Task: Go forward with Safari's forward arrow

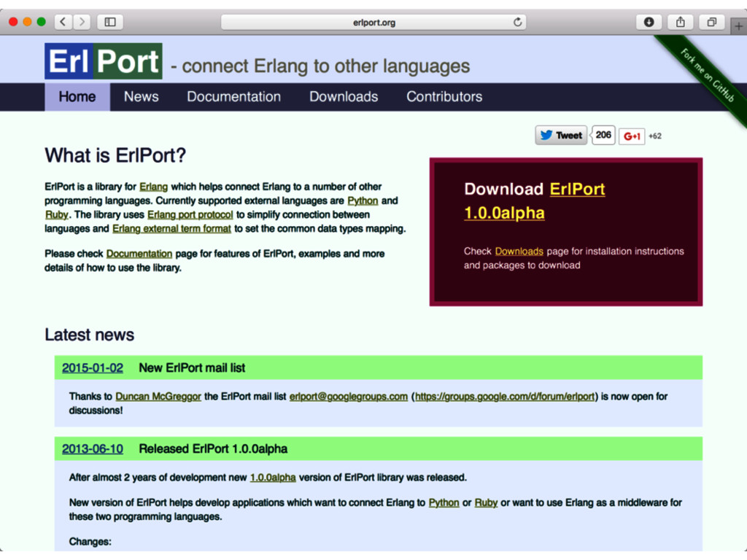Action: click(82, 22)
